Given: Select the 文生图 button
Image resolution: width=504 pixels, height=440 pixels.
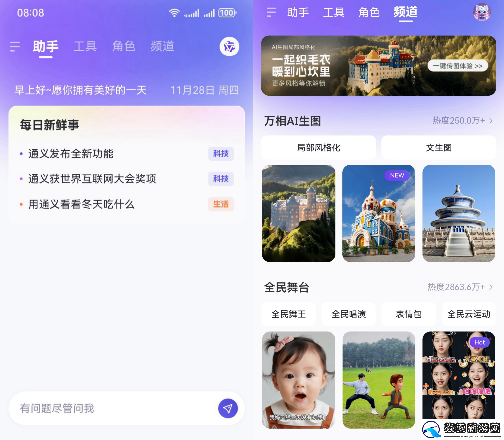Looking at the screenshot, I should coord(439,147).
